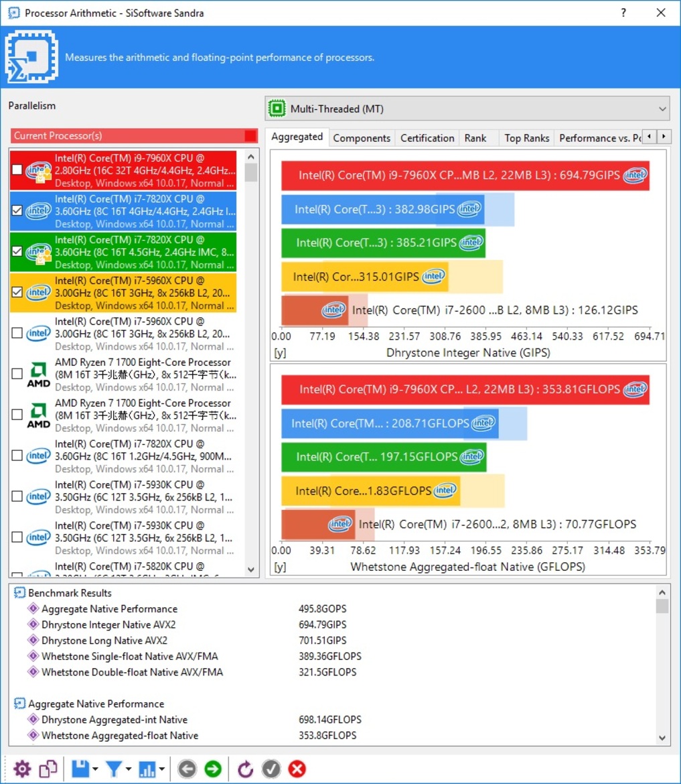Click the bar chart icon
The height and width of the screenshot is (784, 681).
[x=147, y=769]
